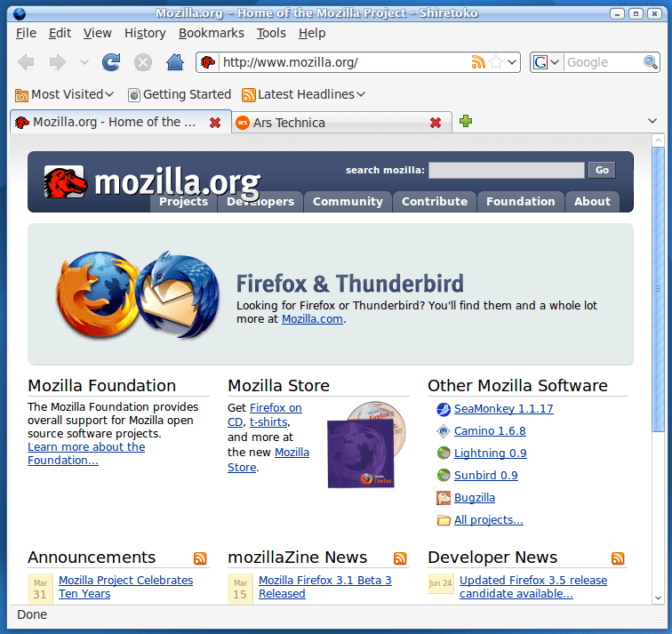
Task: Click into the URL address field
Action: coord(344,62)
